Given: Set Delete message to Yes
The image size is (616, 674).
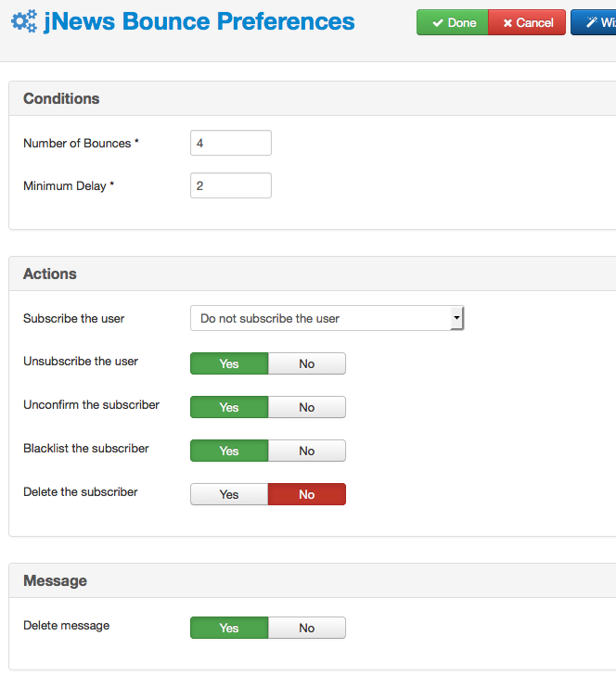Looking at the screenshot, I should [229, 628].
